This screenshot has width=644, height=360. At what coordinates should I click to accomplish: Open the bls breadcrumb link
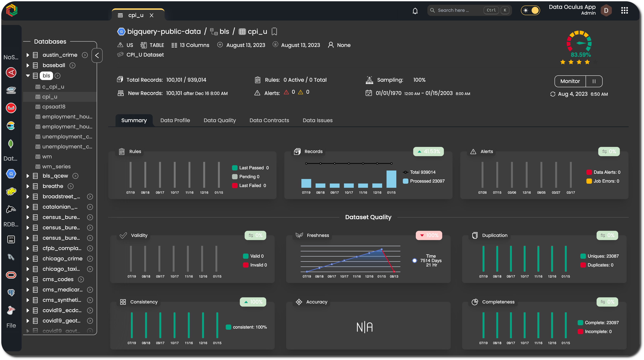pyautogui.click(x=224, y=31)
